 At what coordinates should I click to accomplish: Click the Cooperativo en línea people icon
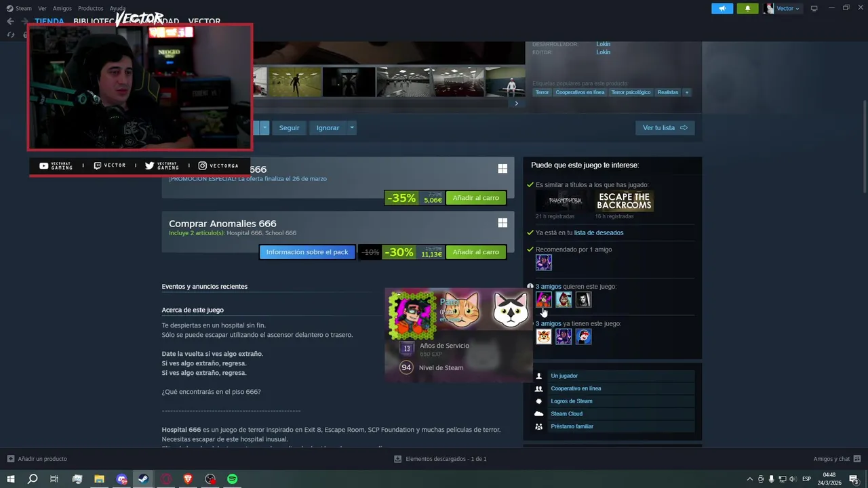[539, 388]
